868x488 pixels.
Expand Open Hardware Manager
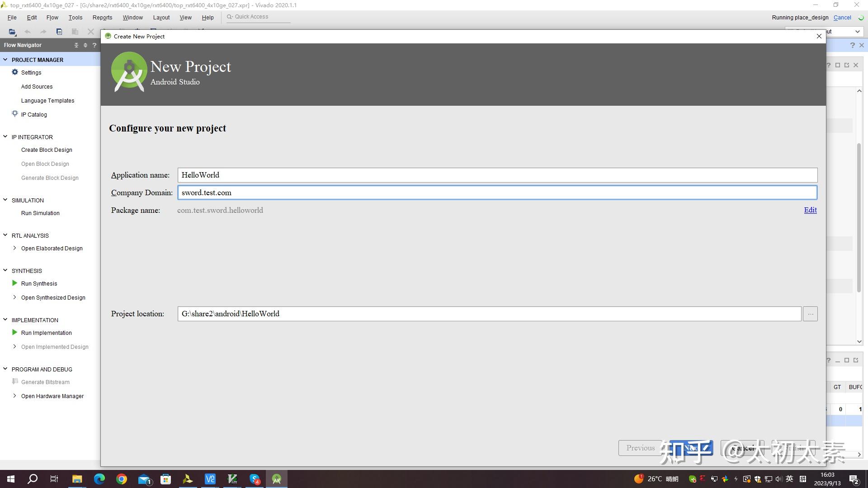coord(14,396)
